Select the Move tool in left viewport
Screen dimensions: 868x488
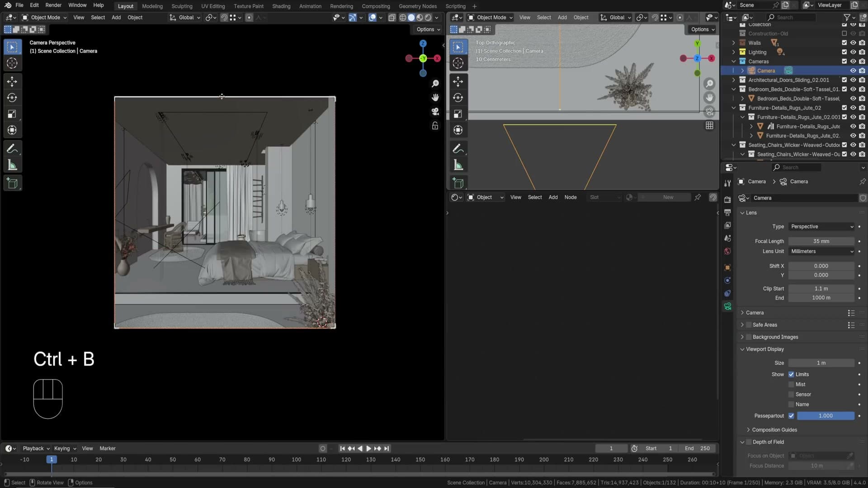[x=12, y=81]
